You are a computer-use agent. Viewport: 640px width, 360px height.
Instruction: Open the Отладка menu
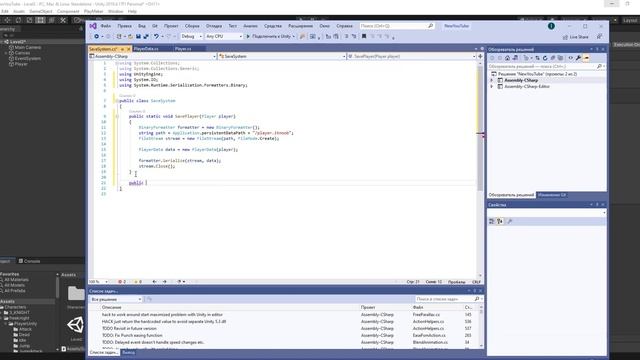(x=213, y=26)
